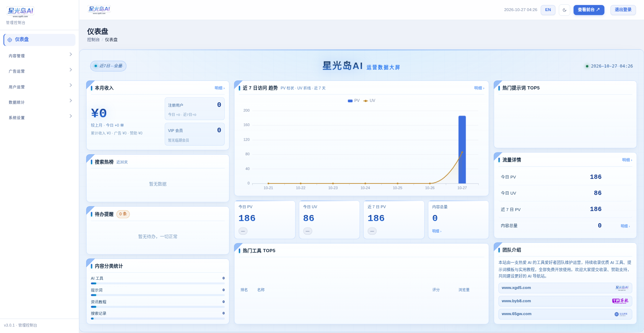Click VIP 会员 stat box
The image size is (644, 333).
click(195, 134)
